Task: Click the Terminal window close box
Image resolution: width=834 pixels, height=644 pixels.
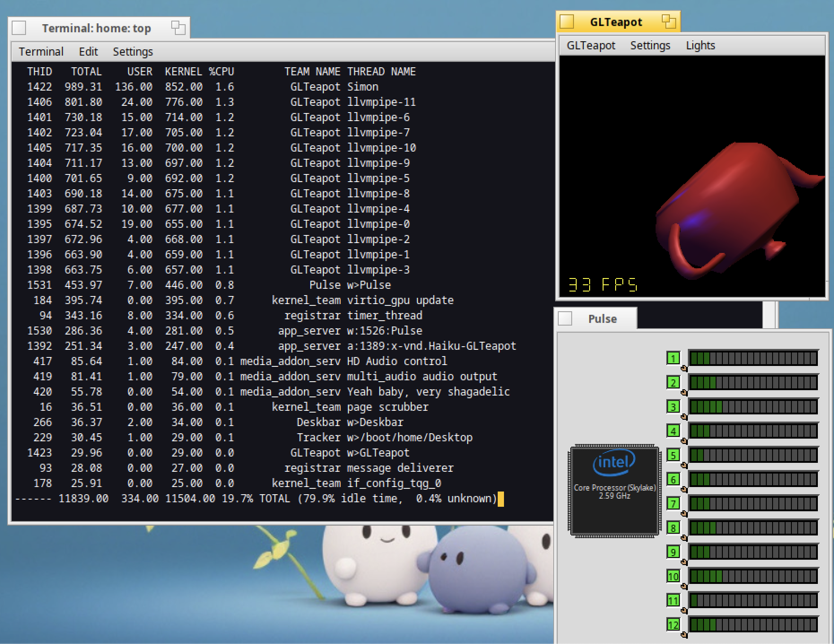Action: [x=19, y=28]
